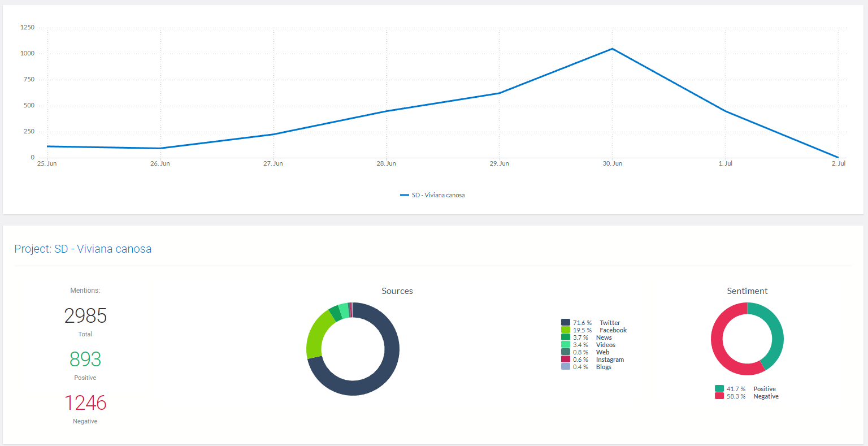This screenshot has height=446, width=868.
Task: Click the Positive sentiment legend swatch
Action: pyautogui.click(x=719, y=389)
